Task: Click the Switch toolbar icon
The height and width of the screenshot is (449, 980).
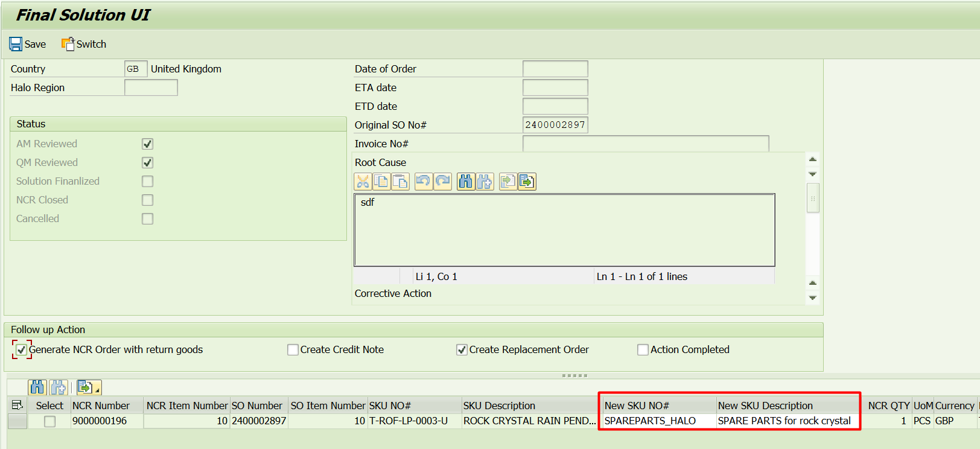Action: point(68,44)
